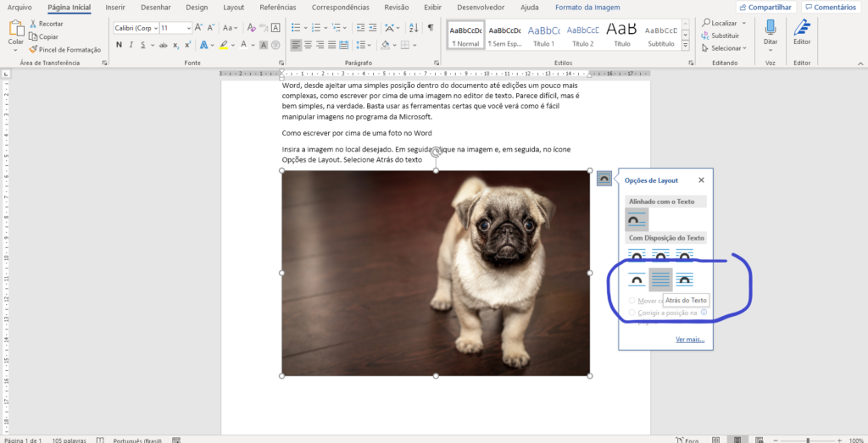Open the borders dropdown arrow
Viewport: 868px width, 443px height.
coord(415,45)
